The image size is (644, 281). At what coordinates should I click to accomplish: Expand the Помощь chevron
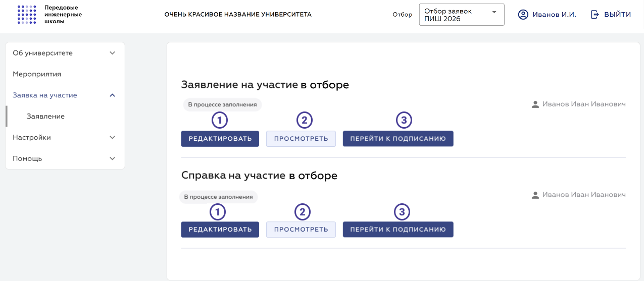pos(112,158)
